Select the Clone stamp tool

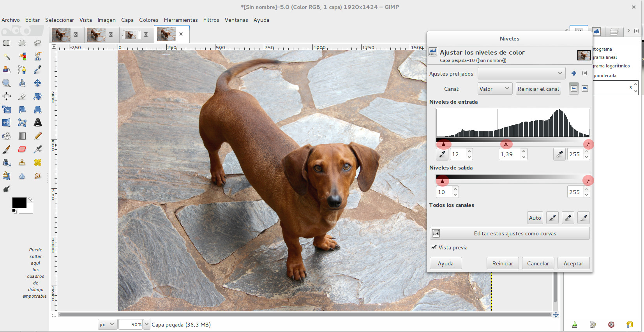(x=22, y=162)
